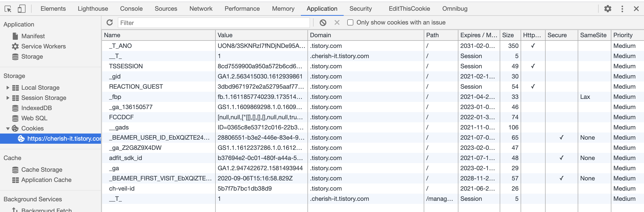Collapse the Cookies tree arrow
Image resolution: width=644 pixels, height=212 pixels.
tap(8, 128)
